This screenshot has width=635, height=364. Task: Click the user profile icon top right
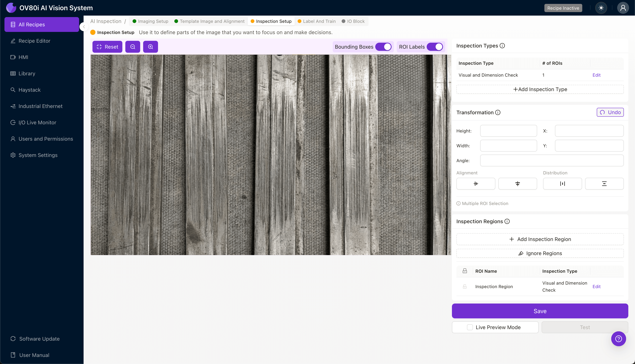623,8
